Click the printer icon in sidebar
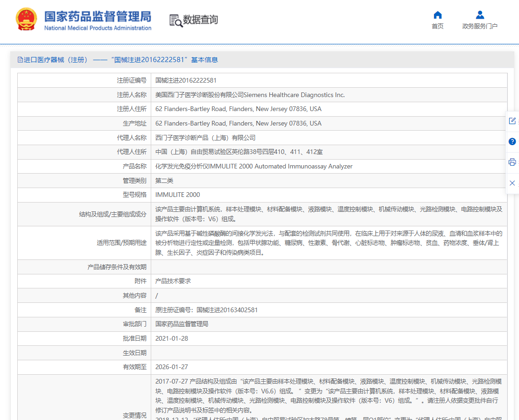Viewport: 519px width, 420px height. point(512,162)
